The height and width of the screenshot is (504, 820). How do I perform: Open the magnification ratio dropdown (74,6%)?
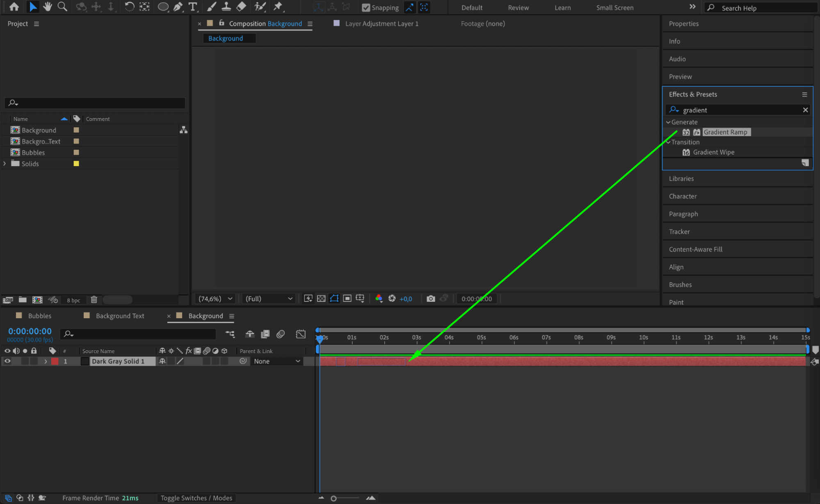[x=215, y=299]
